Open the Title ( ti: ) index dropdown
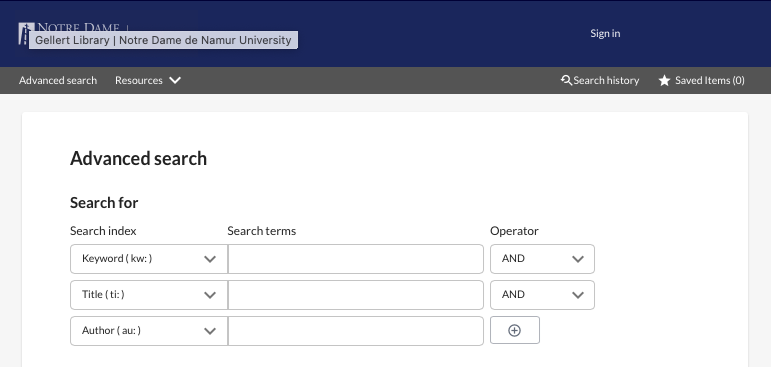This screenshot has width=771, height=367. [149, 295]
